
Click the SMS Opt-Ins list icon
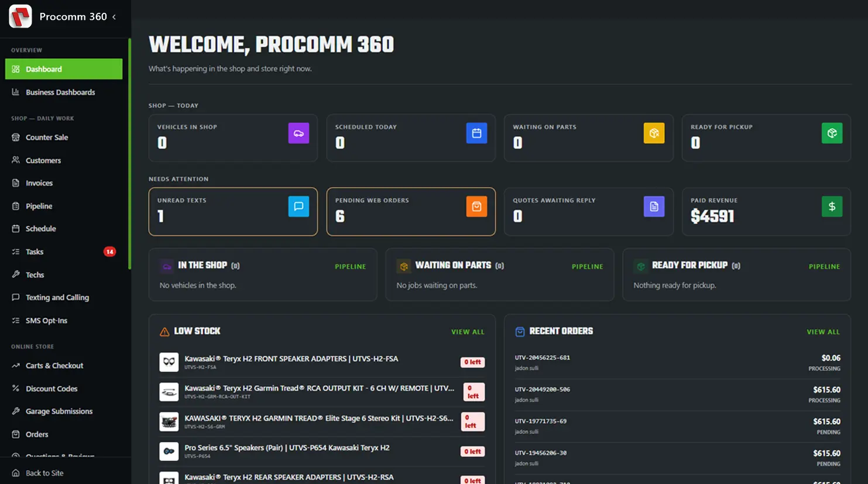coord(16,321)
